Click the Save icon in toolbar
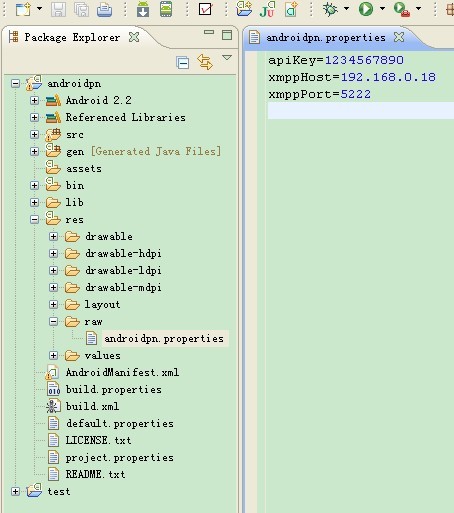 (x=58, y=9)
